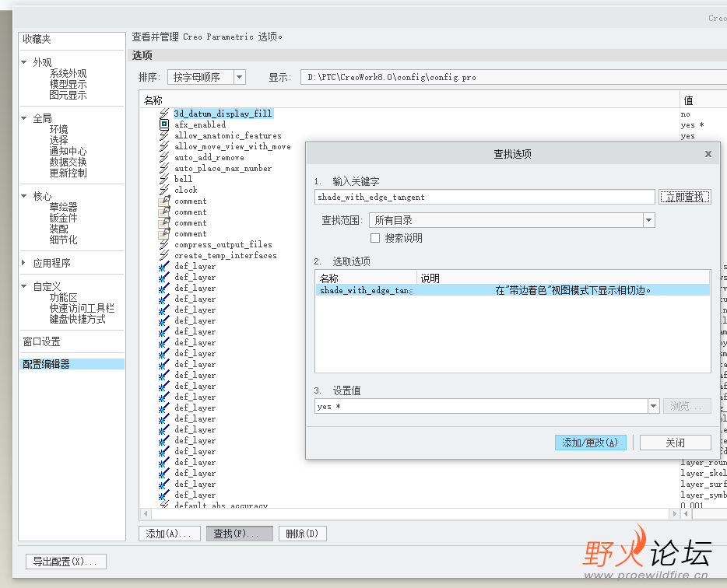The height and width of the screenshot is (588, 727).
Task: Click the close X of Find Option dialog
Action: tap(708, 154)
